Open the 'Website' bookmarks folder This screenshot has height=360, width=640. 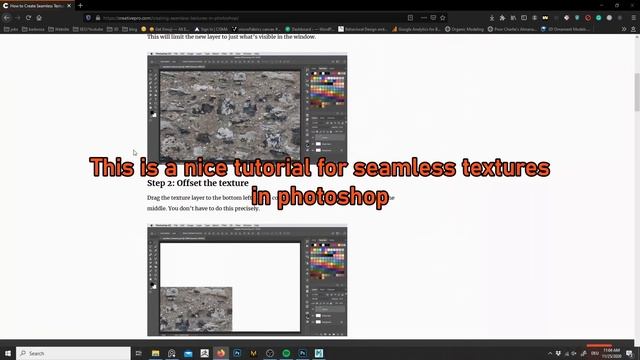[x=59, y=29]
